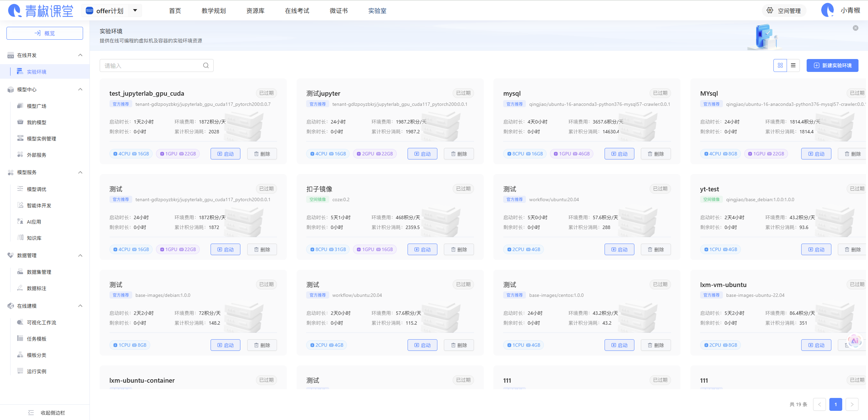Switch to grid card view
The image size is (868, 420).
[x=780, y=65]
